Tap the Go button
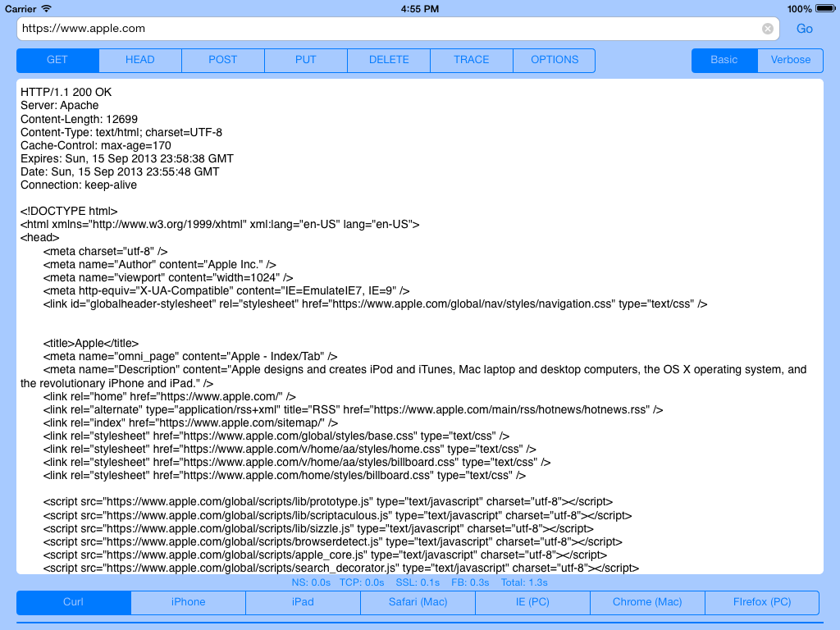 [x=804, y=29]
